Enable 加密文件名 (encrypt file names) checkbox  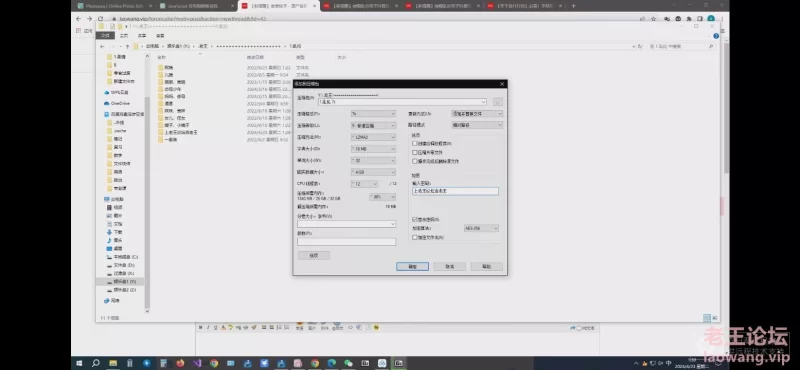click(414, 237)
